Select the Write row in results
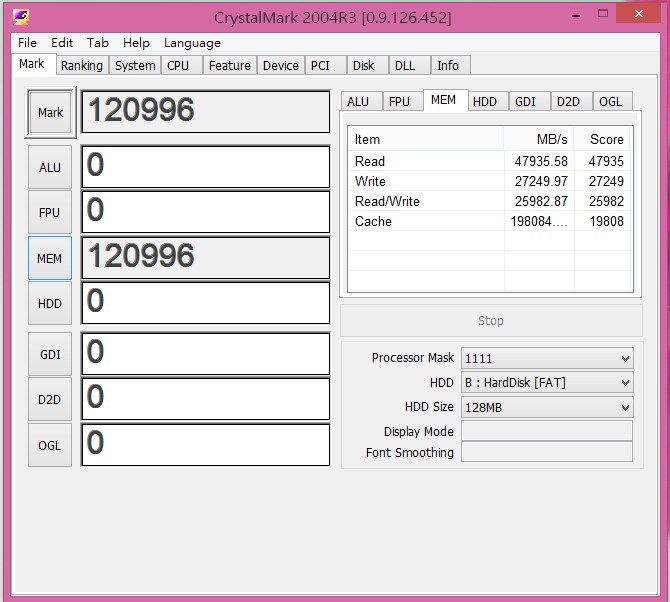Screen dimensions: 670x602 (x=490, y=181)
